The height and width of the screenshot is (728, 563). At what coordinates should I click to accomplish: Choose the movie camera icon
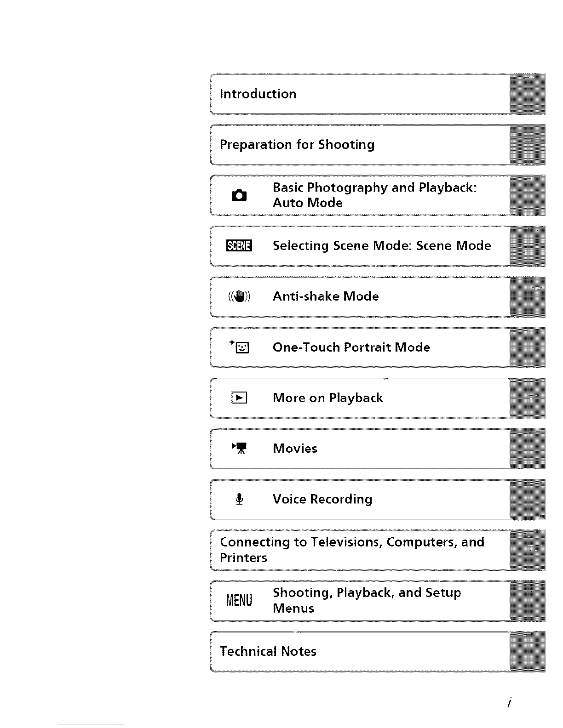point(240,448)
